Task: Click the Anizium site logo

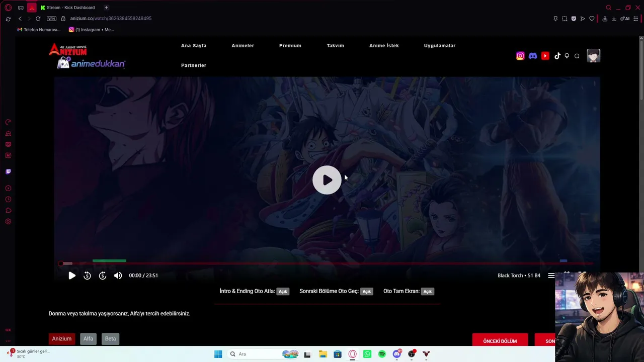Action: click(68, 49)
